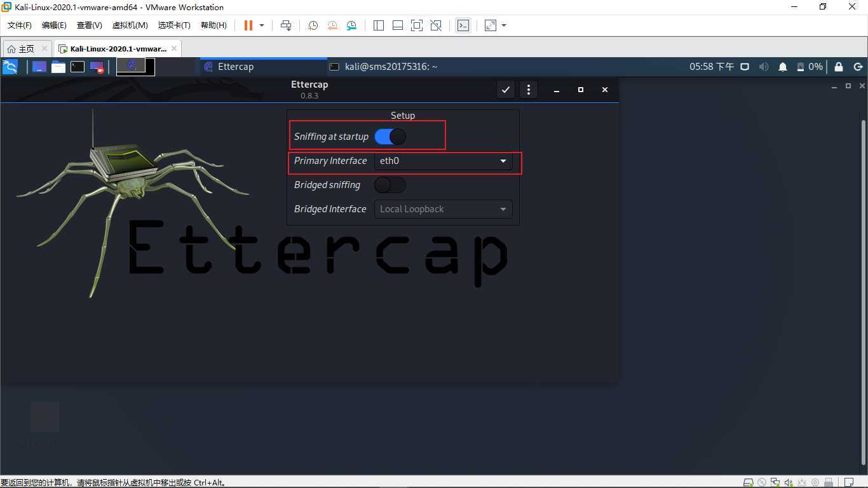Open the VMware console view button

point(463,25)
